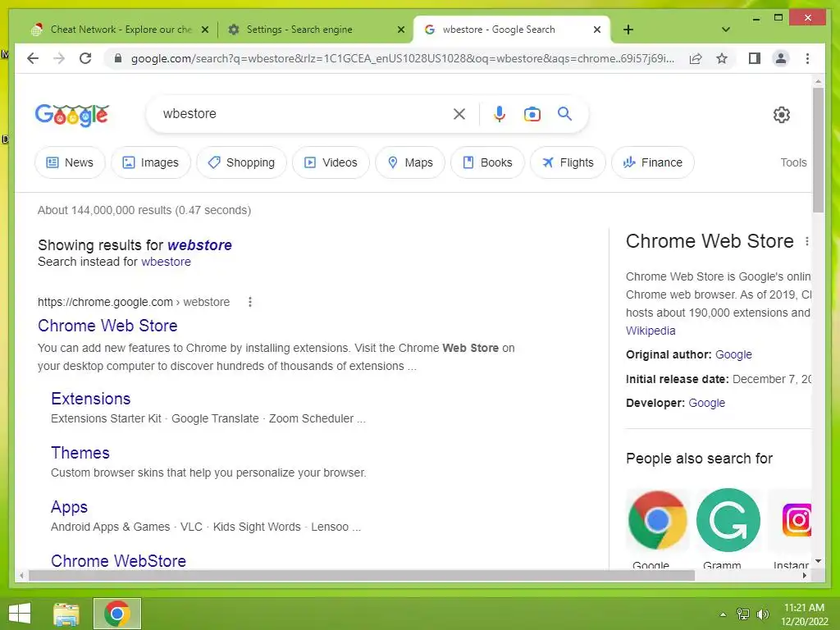Click the Chrome taskbar icon
The height and width of the screenshot is (630, 840).
coord(116,614)
